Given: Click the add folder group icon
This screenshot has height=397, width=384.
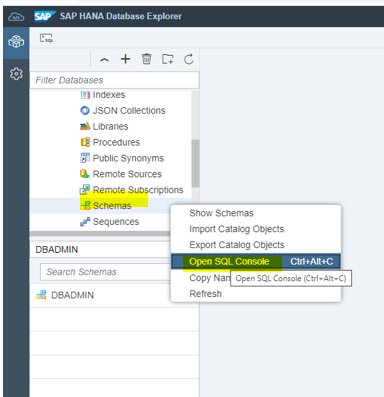Looking at the screenshot, I should [x=168, y=59].
